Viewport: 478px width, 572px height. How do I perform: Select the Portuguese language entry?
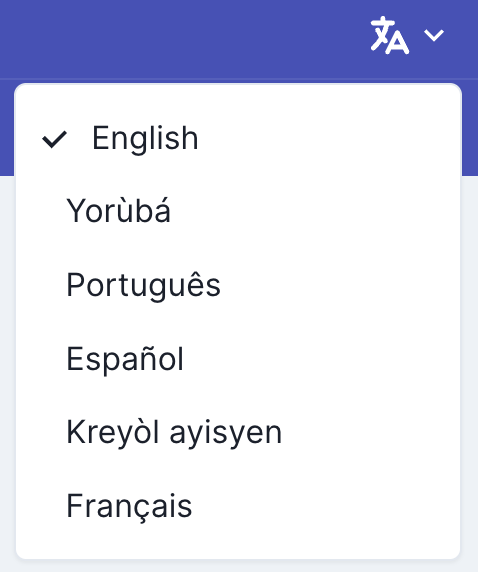pyautogui.click(x=238, y=285)
